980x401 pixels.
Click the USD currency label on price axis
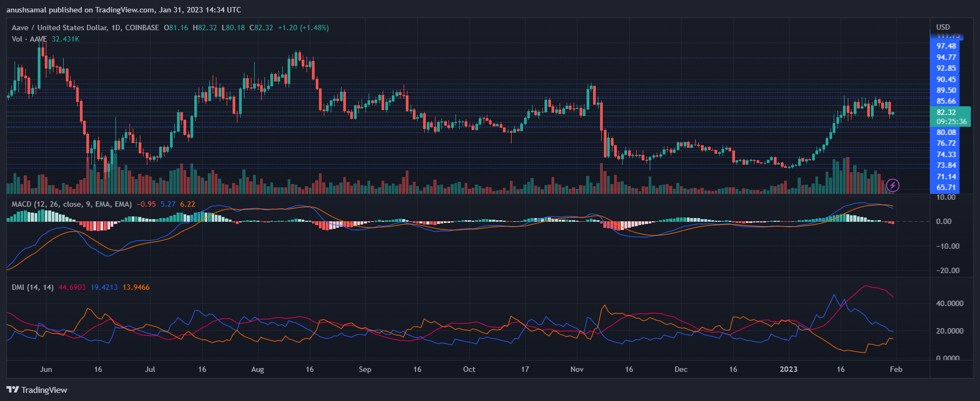click(x=943, y=27)
